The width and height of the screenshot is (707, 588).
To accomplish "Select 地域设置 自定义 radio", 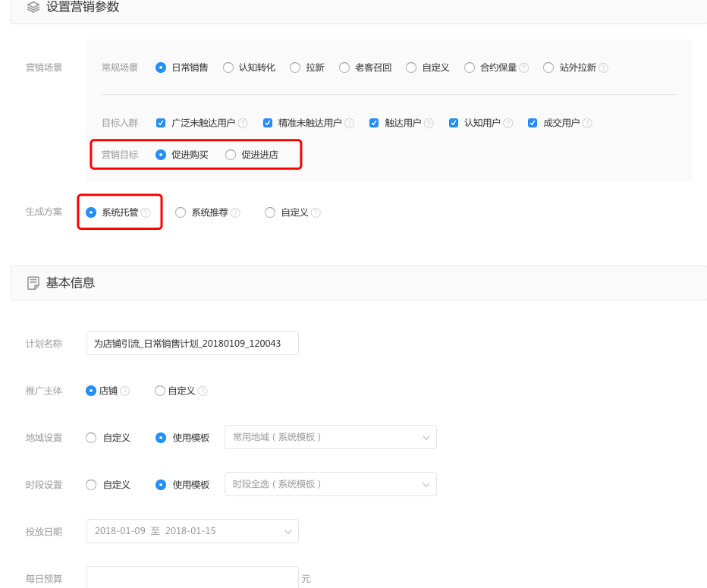I will tap(91, 438).
